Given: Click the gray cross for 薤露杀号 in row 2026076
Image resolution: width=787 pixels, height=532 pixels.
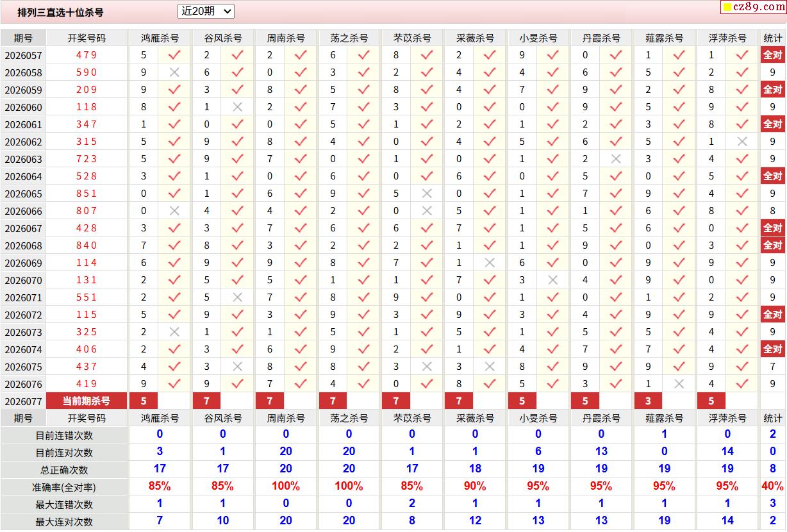Looking at the screenshot, I should [x=679, y=384].
